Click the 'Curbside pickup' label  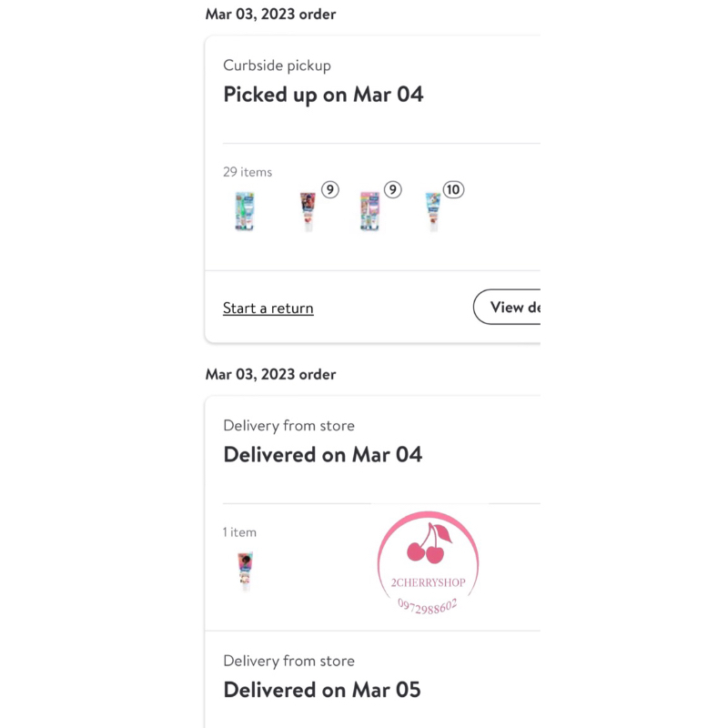[x=277, y=66]
